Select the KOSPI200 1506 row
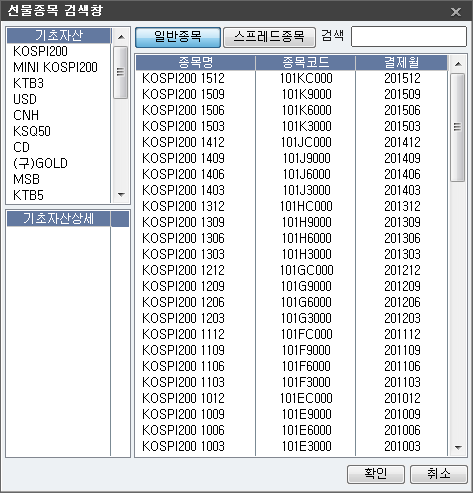Image resolution: width=473 pixels, height=493 pixels. click(291, 110)
